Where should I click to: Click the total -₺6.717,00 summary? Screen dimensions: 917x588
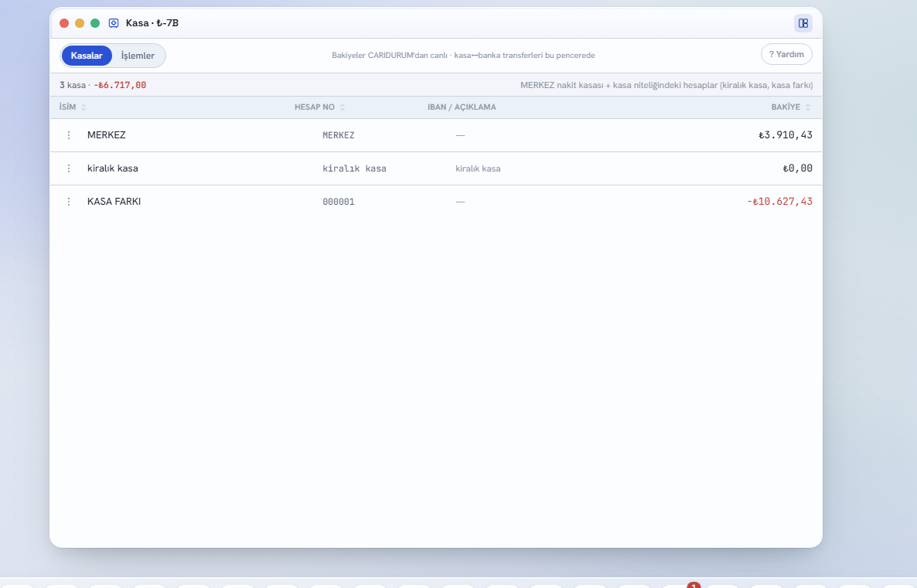[120, 85]
